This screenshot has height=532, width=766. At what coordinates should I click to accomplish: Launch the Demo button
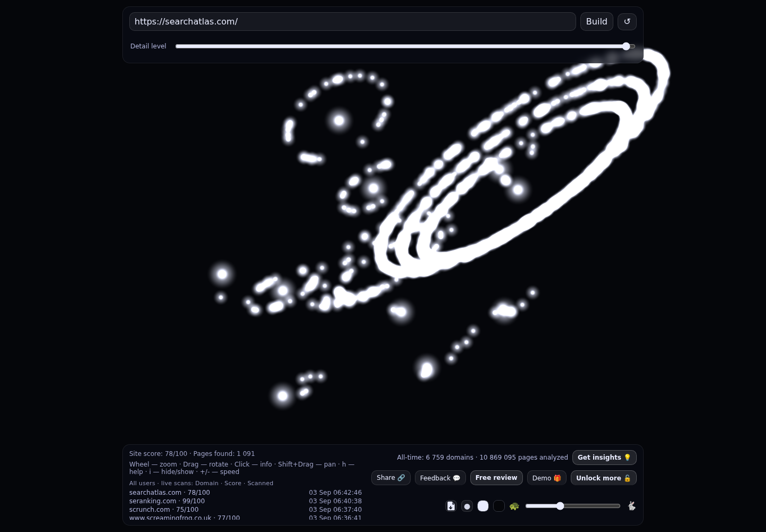pyautogui.click(x=547, y=478)
